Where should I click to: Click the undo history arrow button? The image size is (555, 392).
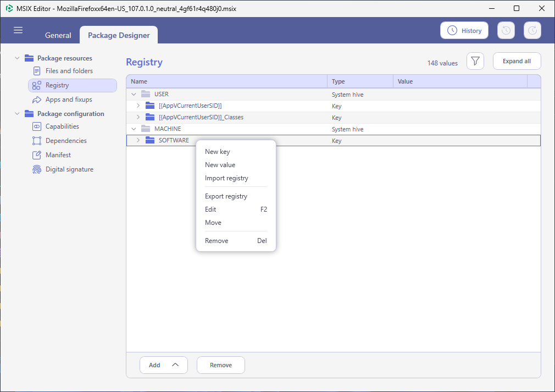tap(506, 30)
